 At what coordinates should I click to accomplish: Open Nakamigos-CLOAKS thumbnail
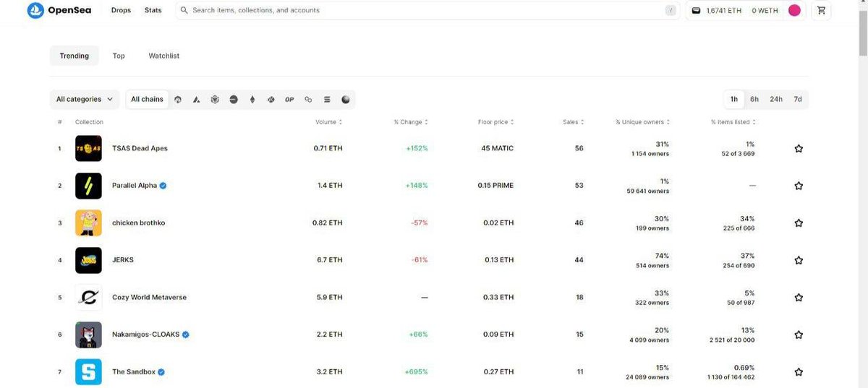[x=88, y=335]
